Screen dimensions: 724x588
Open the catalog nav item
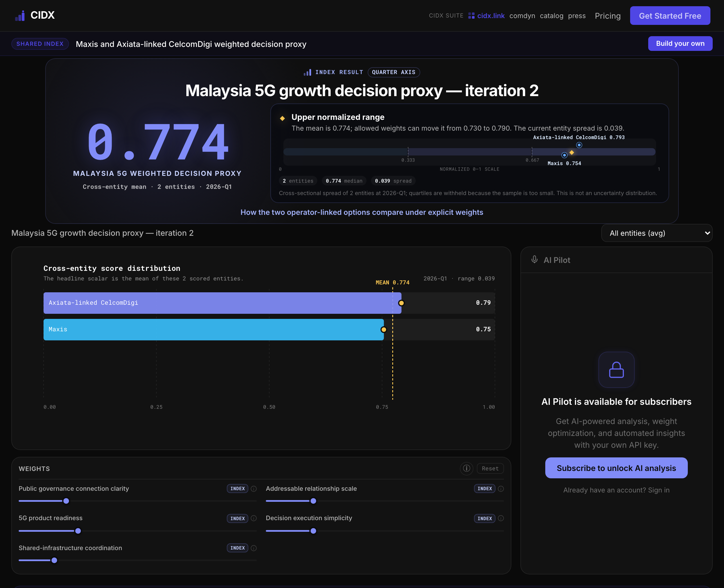pos(551,16)
